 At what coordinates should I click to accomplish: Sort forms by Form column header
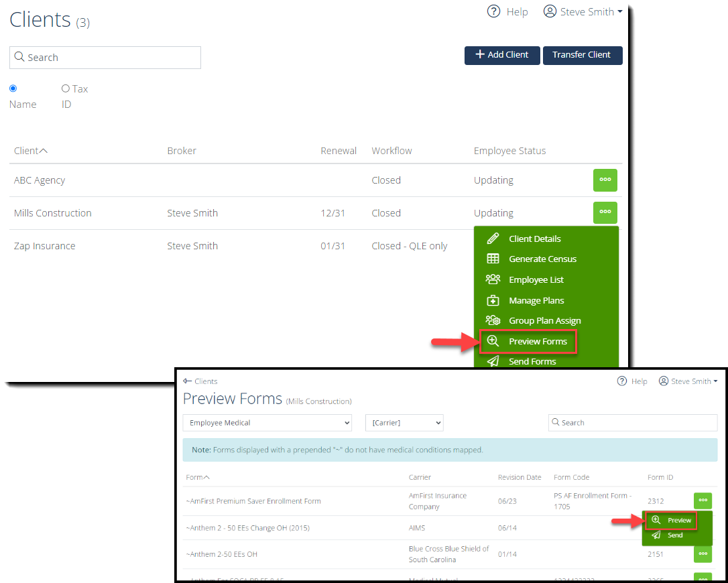click(x=198, y=477)
